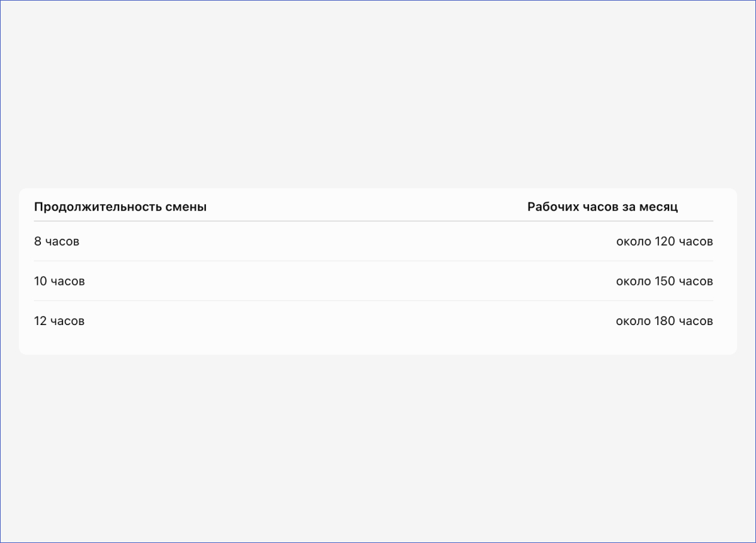Click the "около 150 часов" value

665,281
